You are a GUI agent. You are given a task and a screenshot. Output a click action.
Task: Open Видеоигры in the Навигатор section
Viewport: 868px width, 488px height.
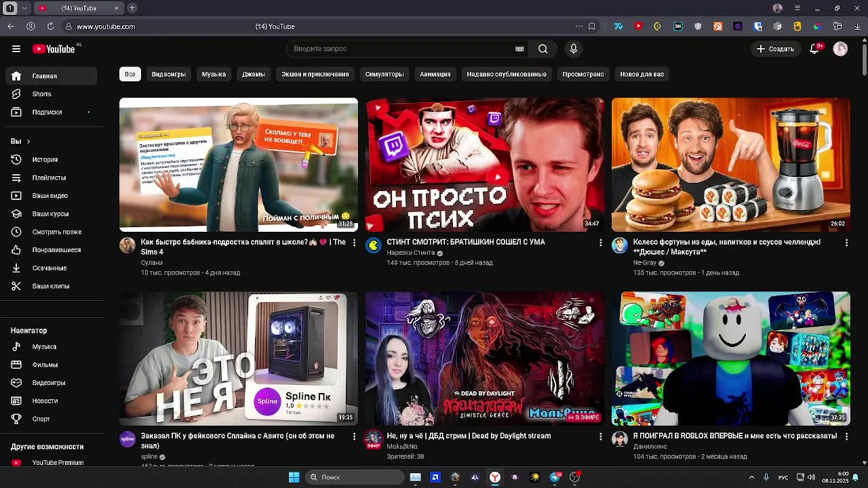point(52,383)
